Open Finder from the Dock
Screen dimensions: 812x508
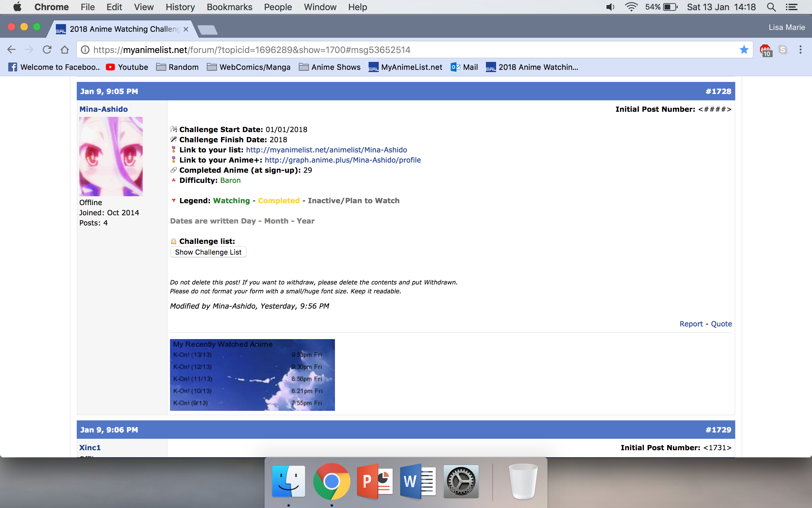click(x=289, y=481)
